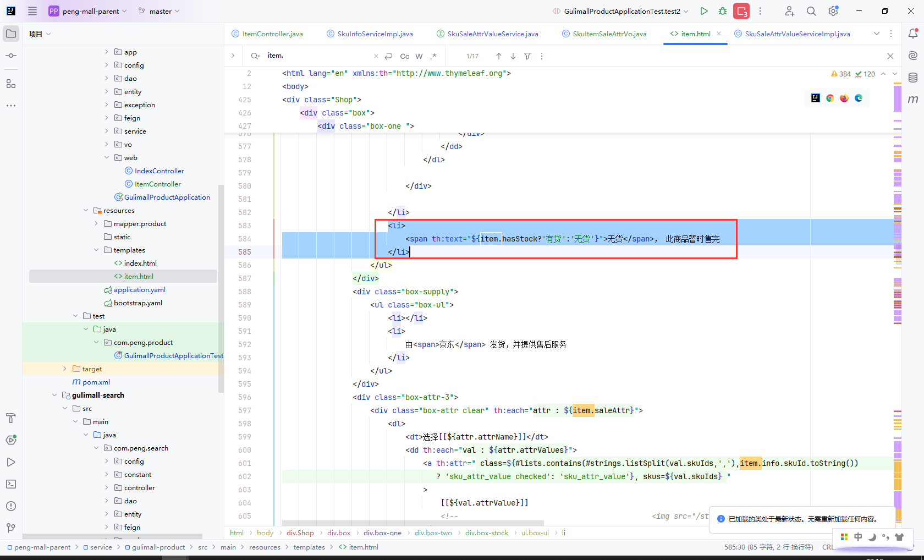Preview page in built-in browser
Screen dimensions: 924x560
[816, 98]
